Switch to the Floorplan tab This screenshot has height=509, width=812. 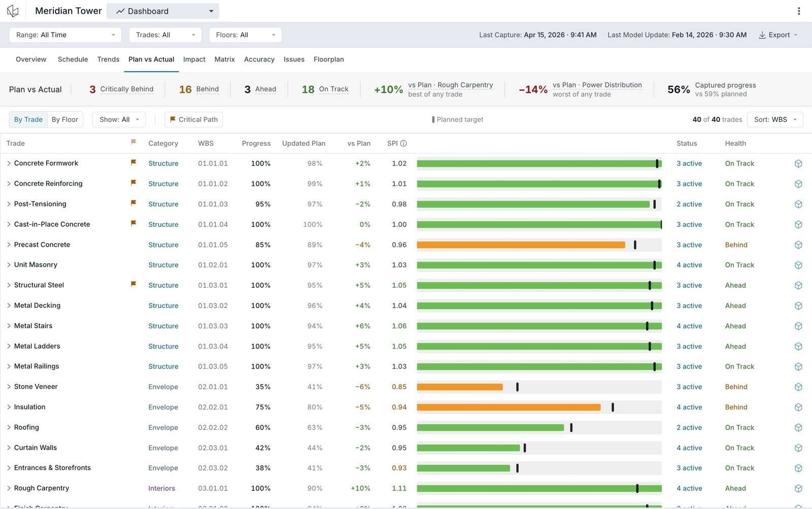[x=329, y=59]
